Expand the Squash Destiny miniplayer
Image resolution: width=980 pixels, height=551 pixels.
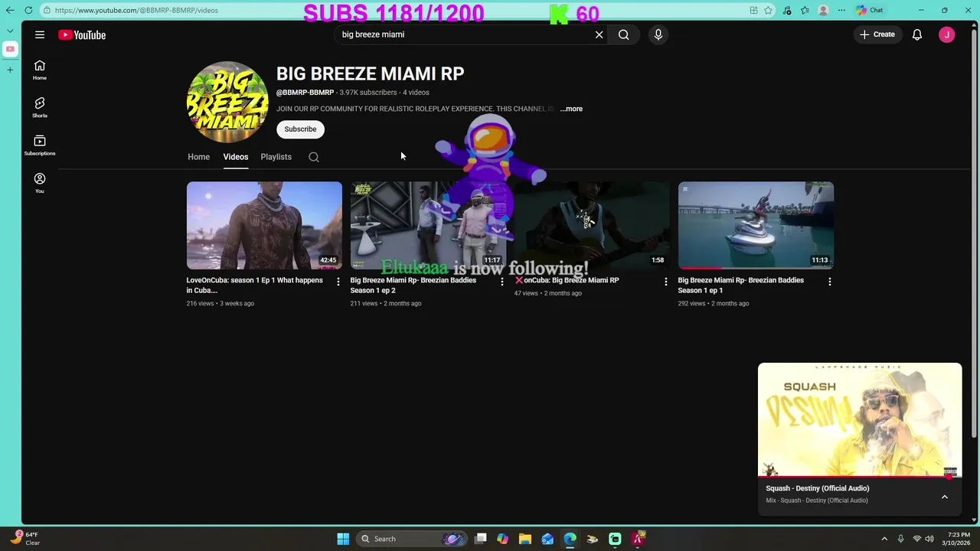point(945,497)
